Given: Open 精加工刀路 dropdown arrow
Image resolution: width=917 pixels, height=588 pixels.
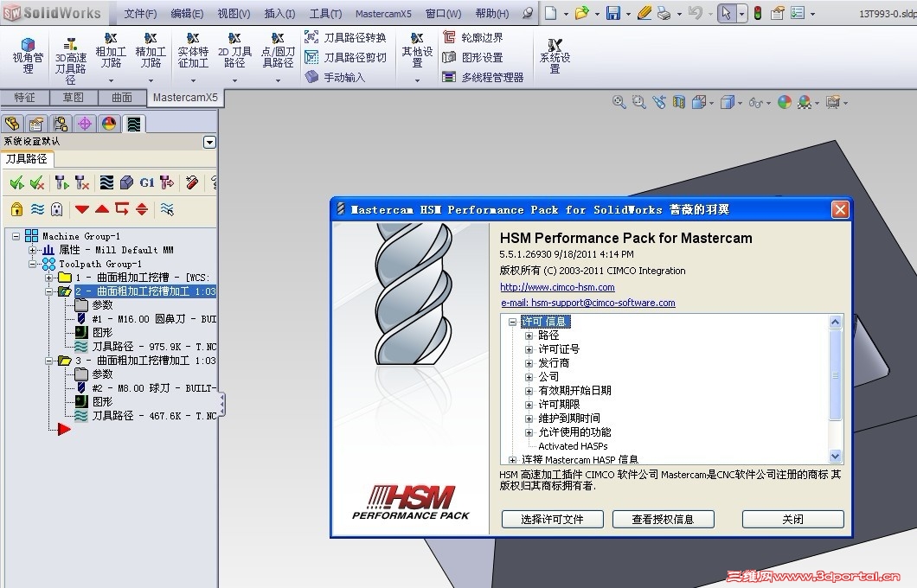Looking at the screenshot, I should (x=151, y=80).
